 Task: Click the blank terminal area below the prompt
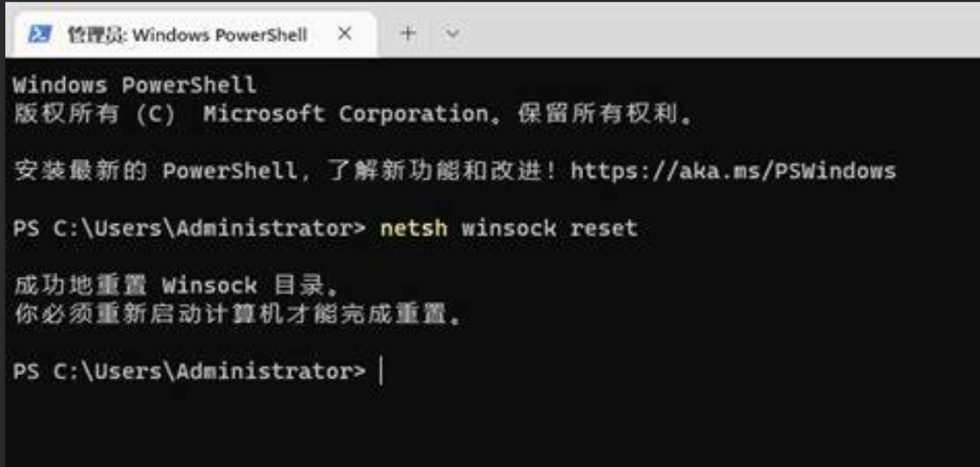click(x=490, y=425)
